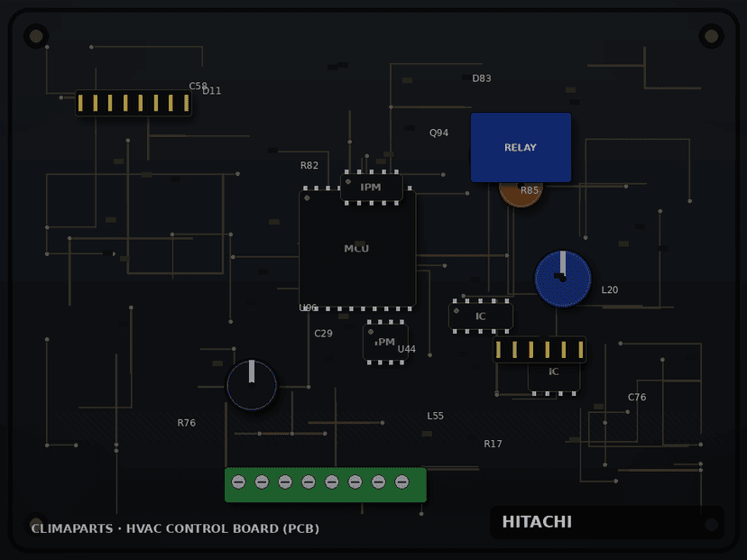Click the HITACHI brand label
This screenshot has width=747, height=560.
(537, 522)
